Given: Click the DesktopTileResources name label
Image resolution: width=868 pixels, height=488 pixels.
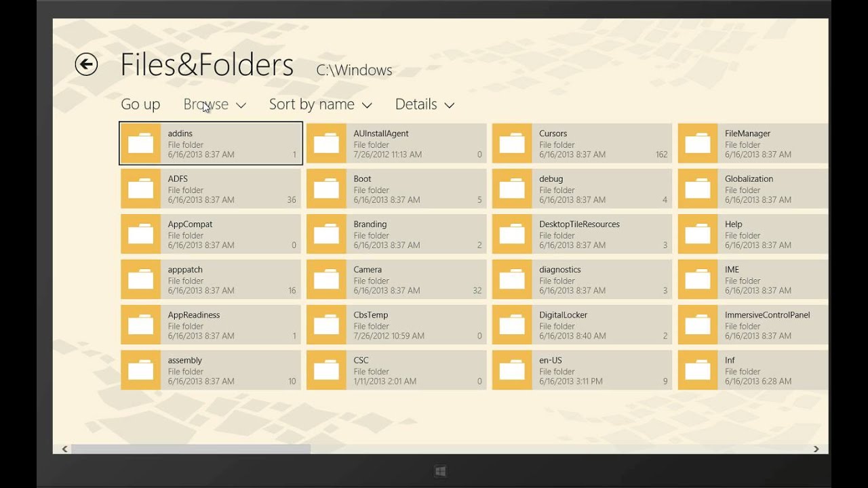Looking at the screenshot, I should tap(580, 224).
